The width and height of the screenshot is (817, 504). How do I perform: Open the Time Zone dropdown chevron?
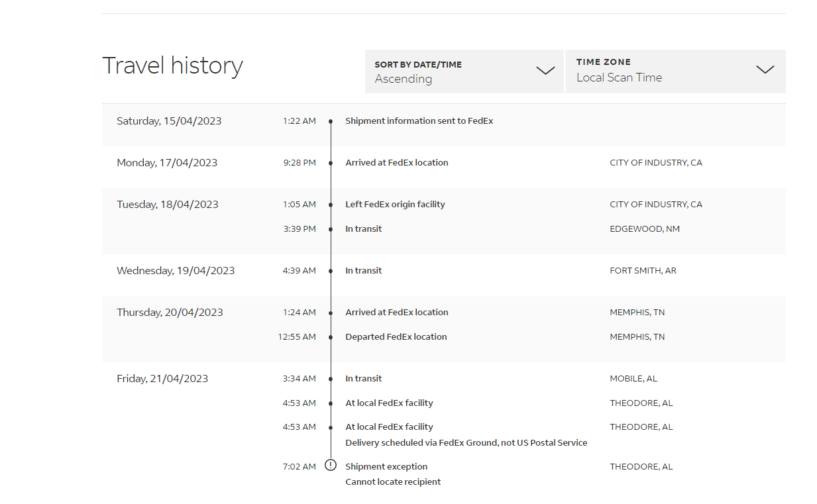coord(765,70)
